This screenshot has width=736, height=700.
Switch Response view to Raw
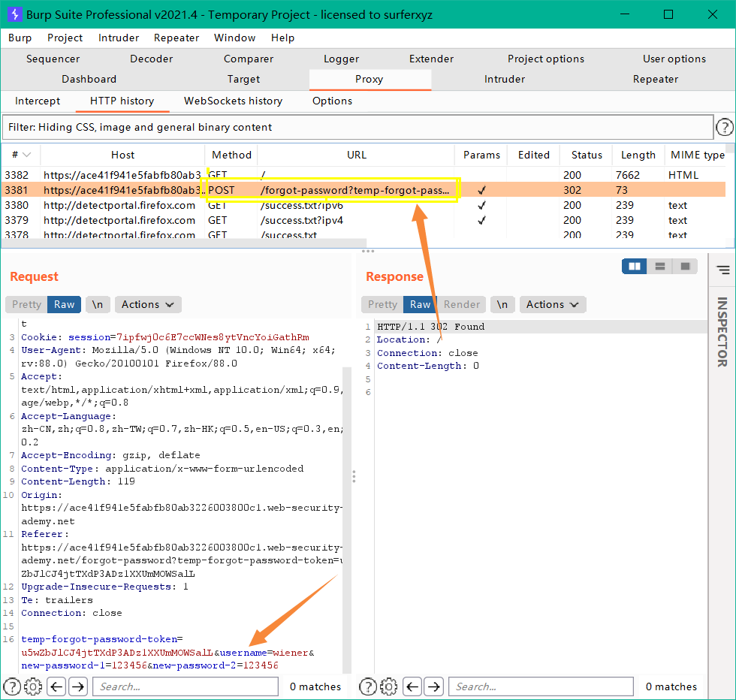click(420, 304)
